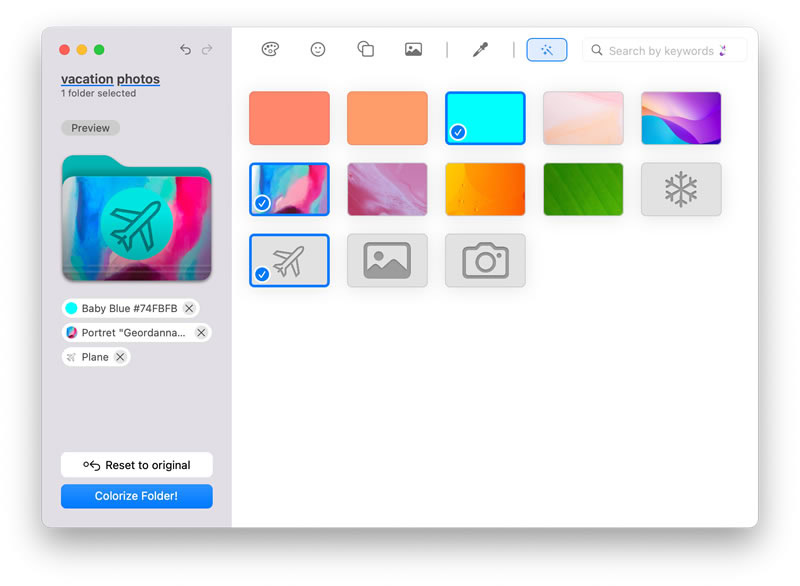The image size is (800, 586).
Task: Remove the Portret "Geordanna..." tag
Action: coord(202,333)
